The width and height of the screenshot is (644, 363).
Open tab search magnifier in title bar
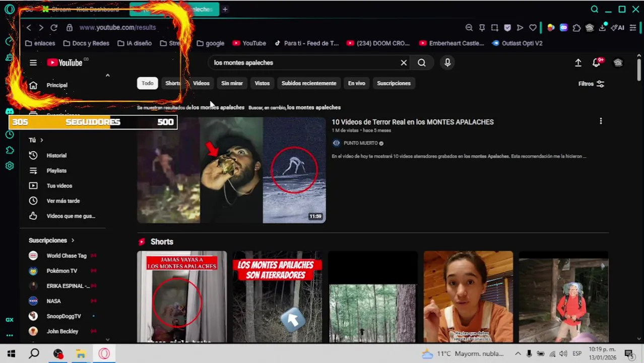click(595, 9)
